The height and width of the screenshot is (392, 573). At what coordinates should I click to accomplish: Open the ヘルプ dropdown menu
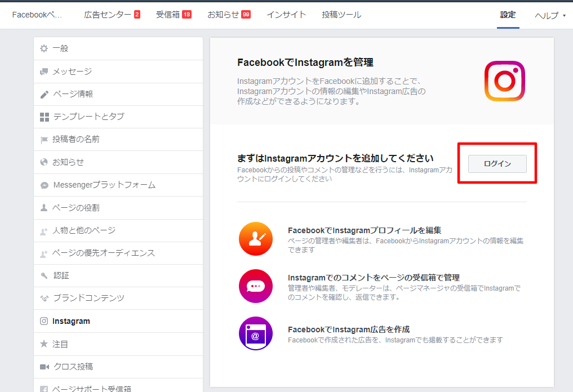click(x=550, y=15)
